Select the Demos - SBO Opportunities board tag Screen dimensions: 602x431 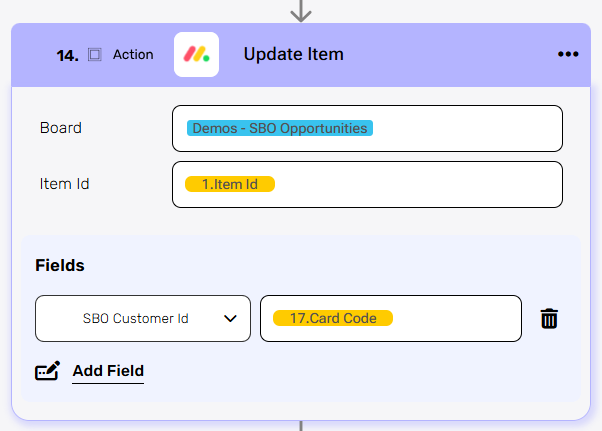279,128
